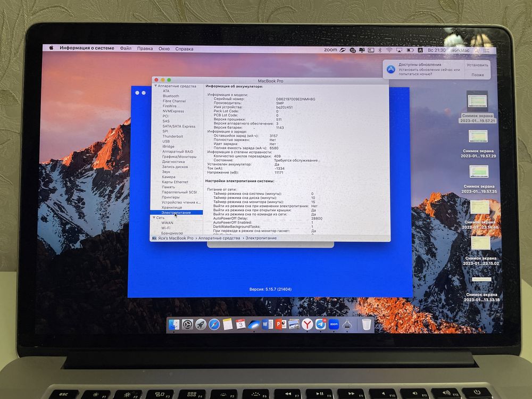Open input language menu icon
532x399 pixels.
pos(420,50)
